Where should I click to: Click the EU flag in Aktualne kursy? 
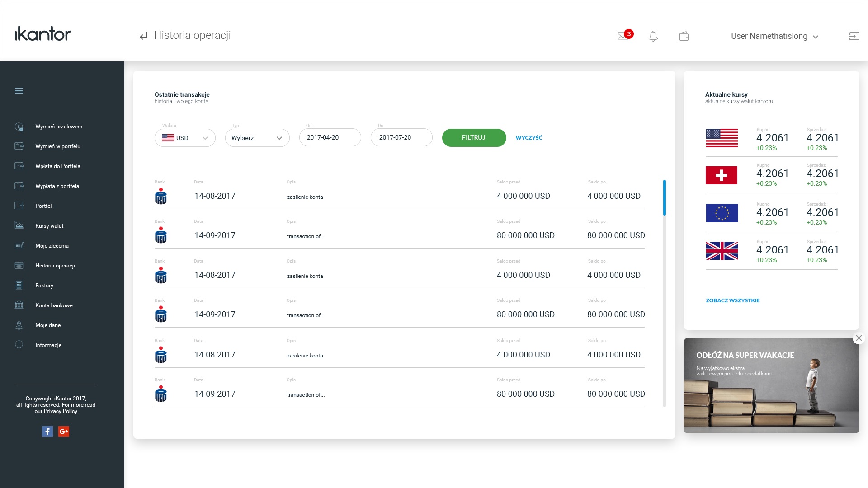coord(722,213)
